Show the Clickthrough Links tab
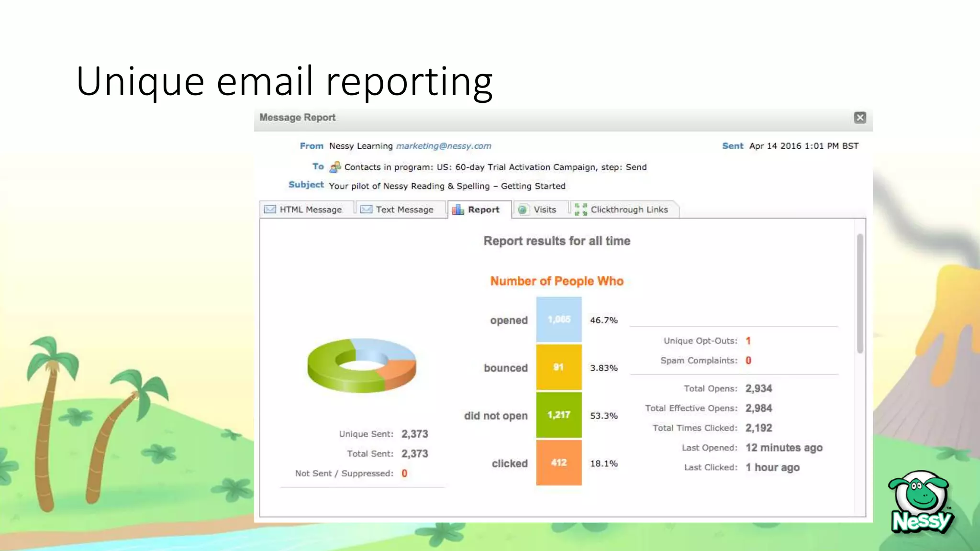Screen dimensions: 980x551 625,209
